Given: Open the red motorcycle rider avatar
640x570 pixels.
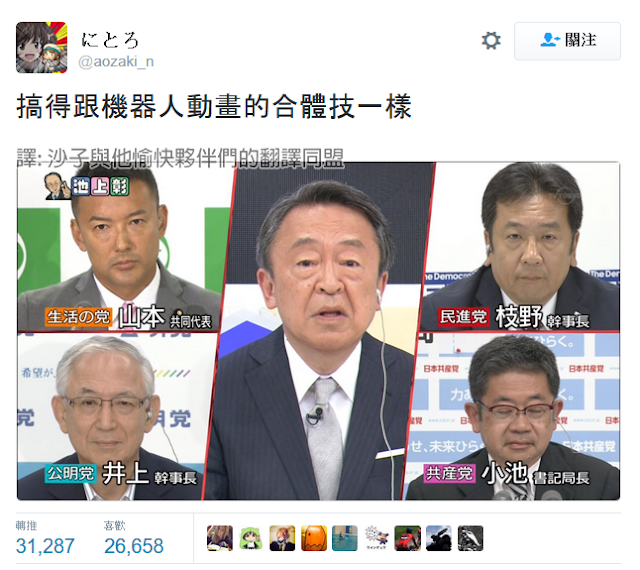Looking at the screenshot, I should 407,538.
